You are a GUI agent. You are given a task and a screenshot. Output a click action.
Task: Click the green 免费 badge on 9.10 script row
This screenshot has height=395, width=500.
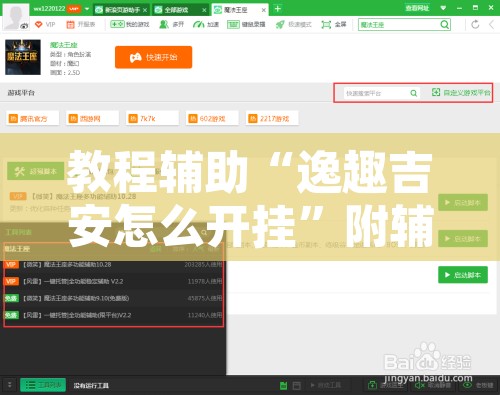11,298
